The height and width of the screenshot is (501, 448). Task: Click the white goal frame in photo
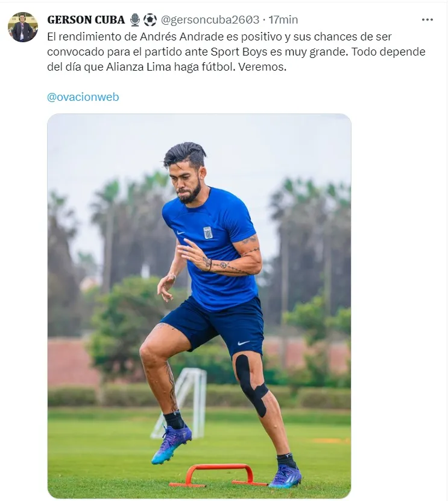[181, 403]
